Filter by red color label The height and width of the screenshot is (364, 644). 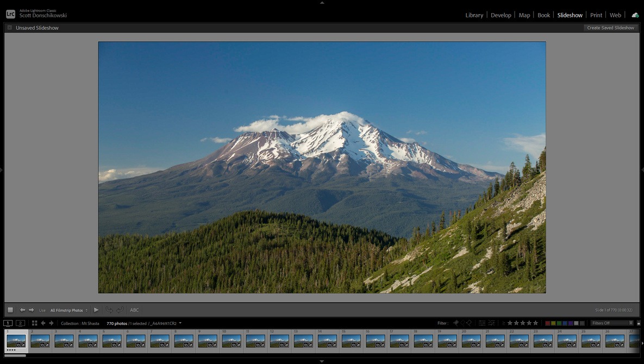coord(548,323)
